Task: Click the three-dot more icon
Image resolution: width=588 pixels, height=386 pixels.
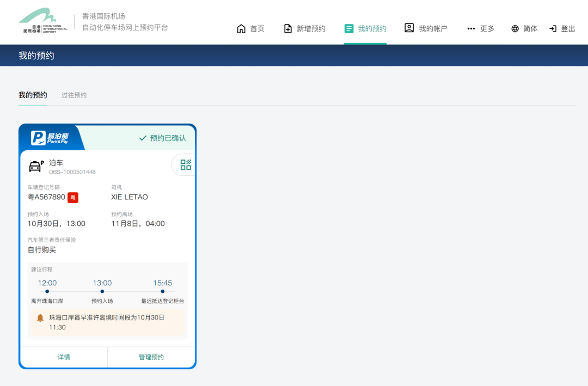Action: pos(471,28)
